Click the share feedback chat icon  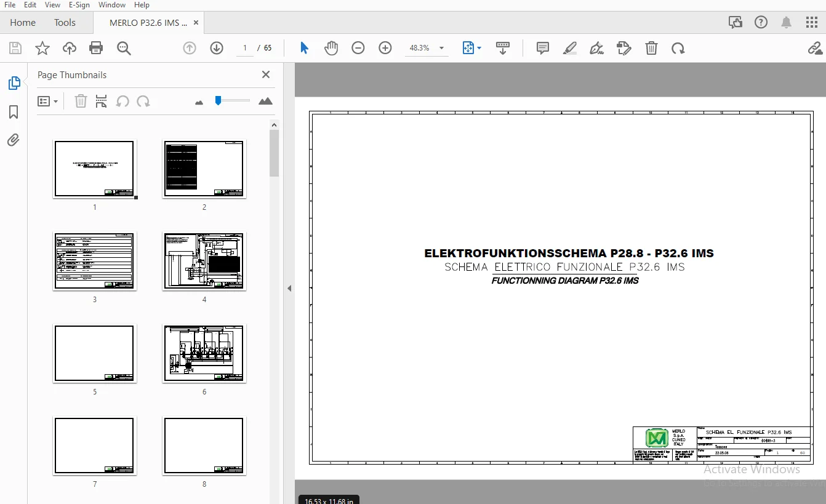point(735,23)
